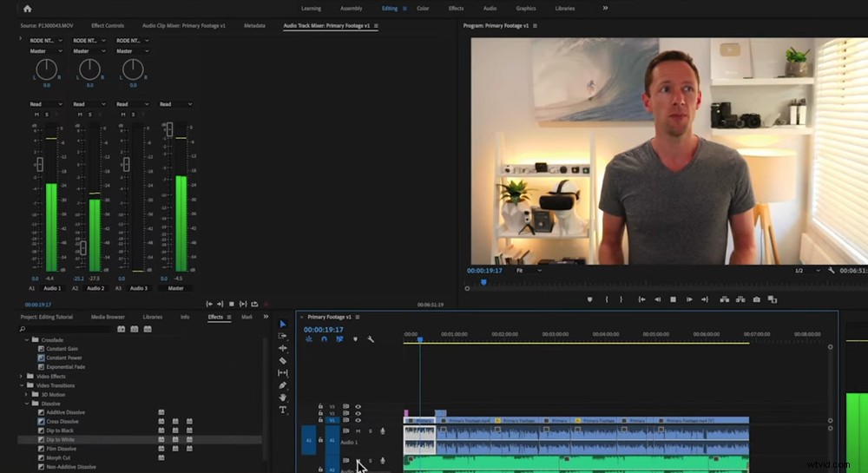Open Audio 3 Read automation dropdown
Screen dimensions: 868x473
132,104
